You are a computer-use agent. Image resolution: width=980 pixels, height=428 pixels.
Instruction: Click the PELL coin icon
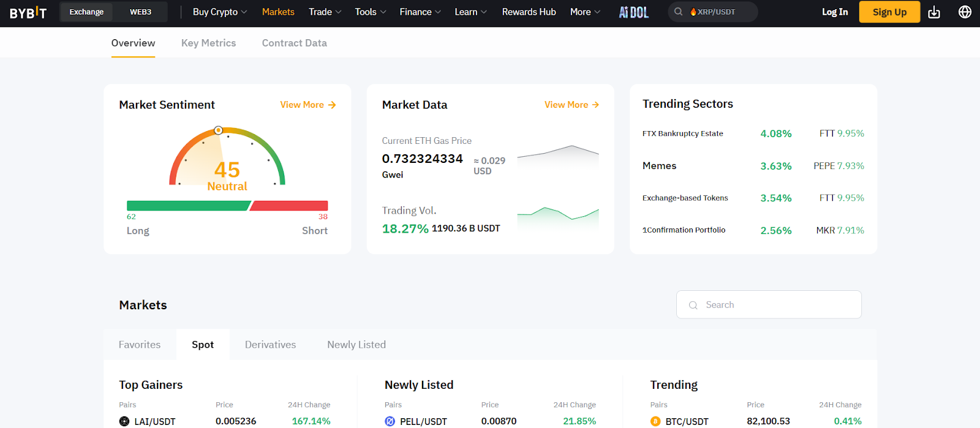tap(390, 421)
